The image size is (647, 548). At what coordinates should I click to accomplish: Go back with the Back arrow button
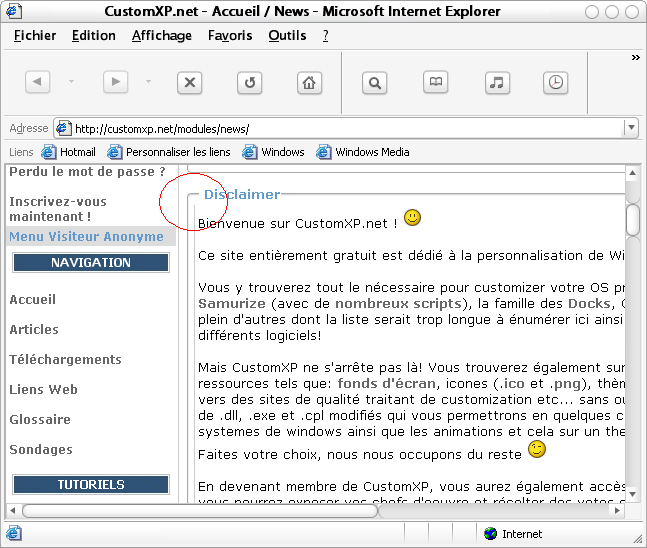click(x=38, y=82)
